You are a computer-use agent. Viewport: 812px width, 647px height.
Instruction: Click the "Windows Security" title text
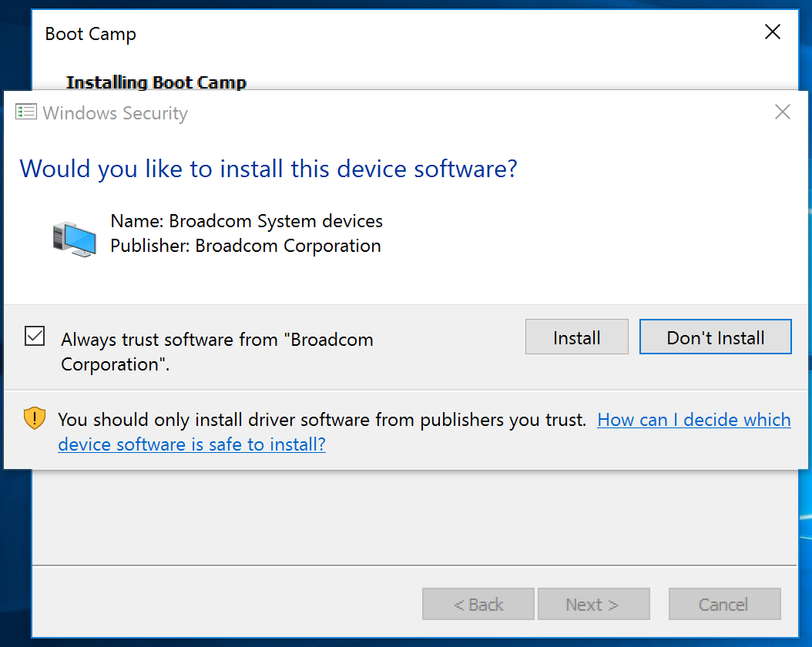point(116,113)
